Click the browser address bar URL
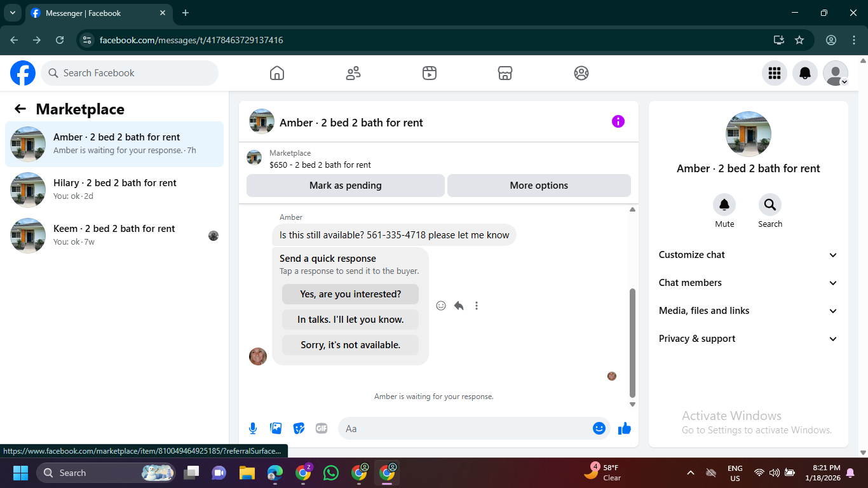The height and width of the screenshot is (488, 868). point(191,40)
